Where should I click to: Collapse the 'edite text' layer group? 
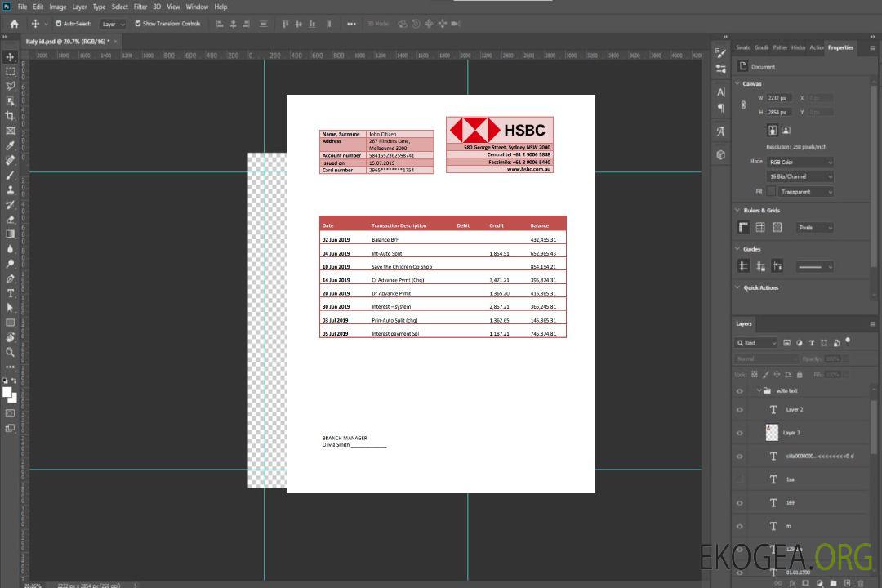tap(758, 390)
